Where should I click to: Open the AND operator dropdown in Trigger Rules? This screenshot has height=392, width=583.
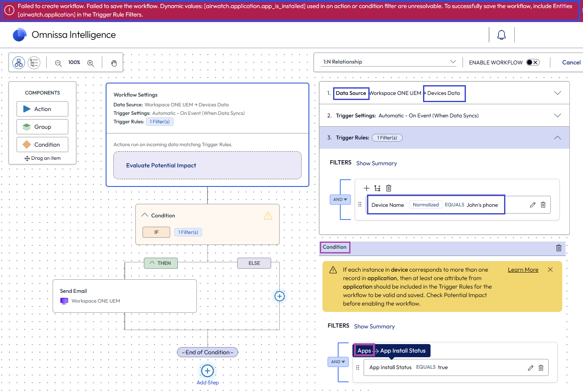(x=340, y=200)
